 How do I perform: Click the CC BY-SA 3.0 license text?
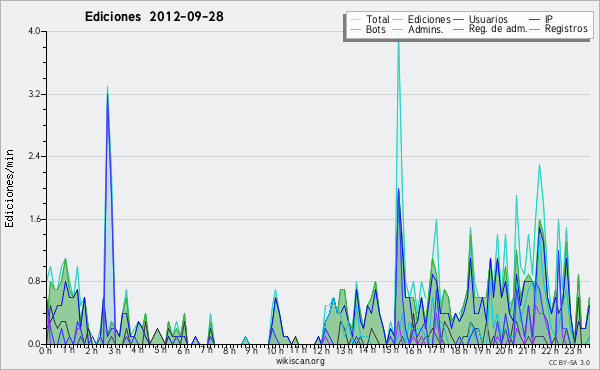pyautogui.click(x=569, y=362)
